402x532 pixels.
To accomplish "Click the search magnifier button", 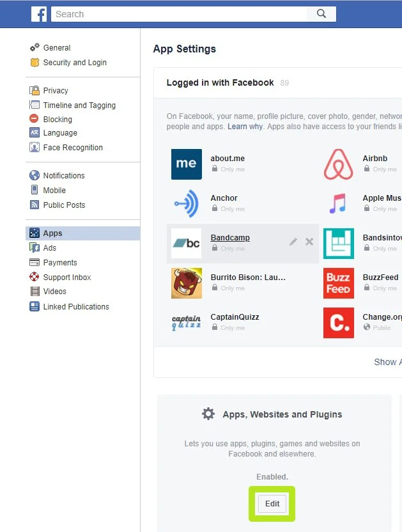I will (x=321, y=14).
